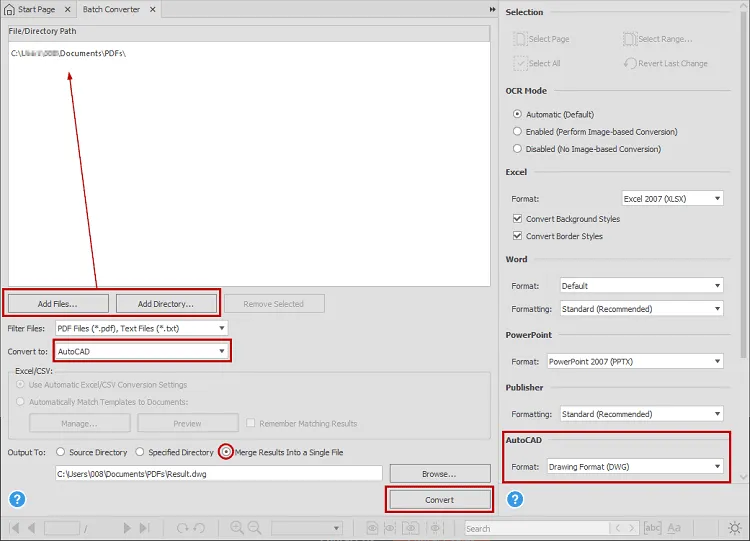Screen dimensions: 750x541
Task: Toggle whole word match abc icon
Action: click(x=652, y=528)
